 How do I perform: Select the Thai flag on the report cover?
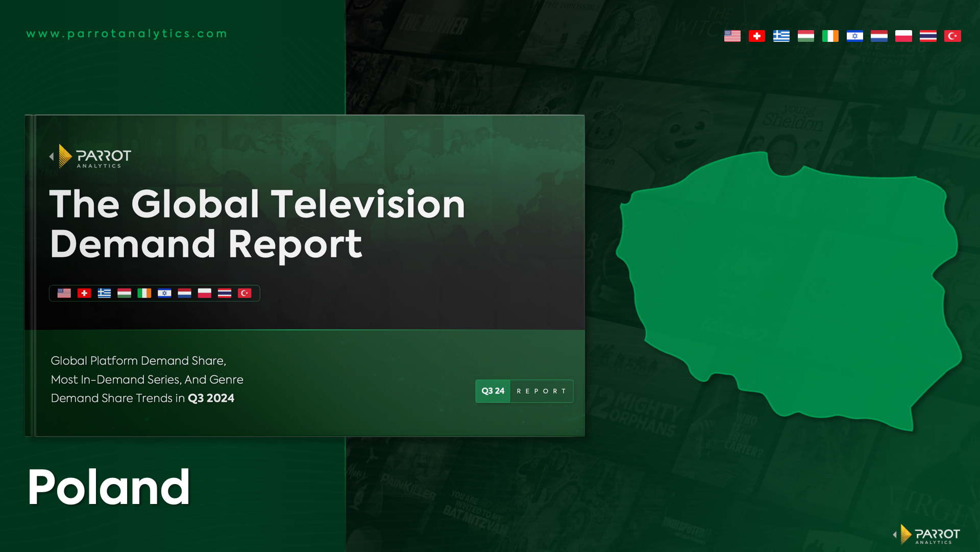click(x=225, y=293)
